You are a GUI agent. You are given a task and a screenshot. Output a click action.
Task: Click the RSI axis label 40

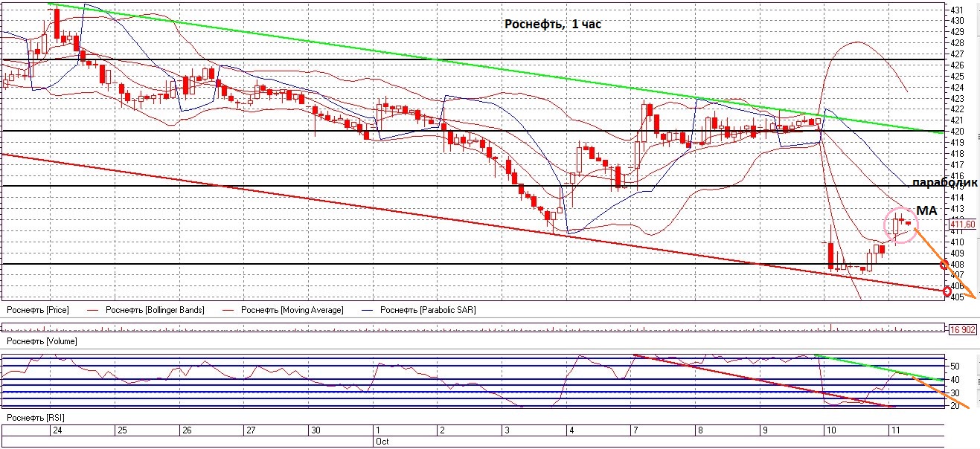955,380
